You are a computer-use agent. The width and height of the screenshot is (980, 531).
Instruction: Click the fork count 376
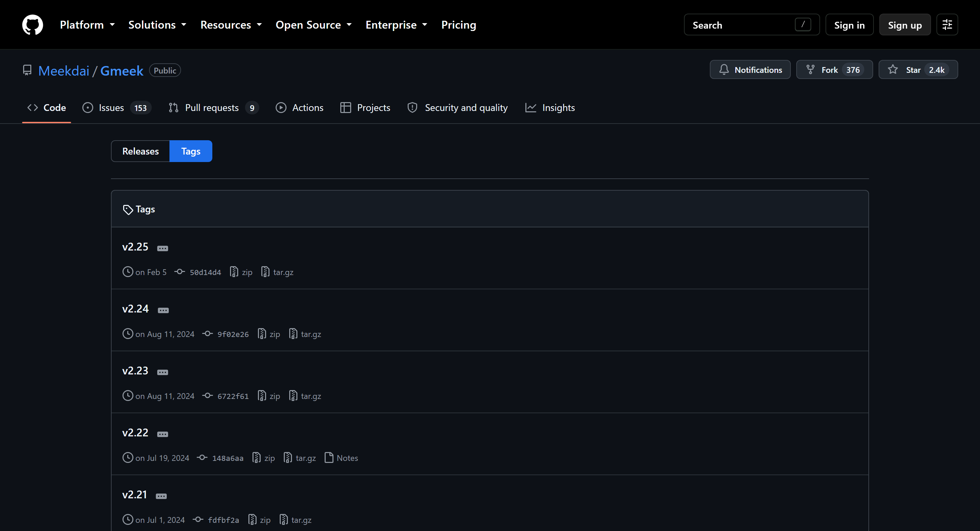click(x=852, y=70)
